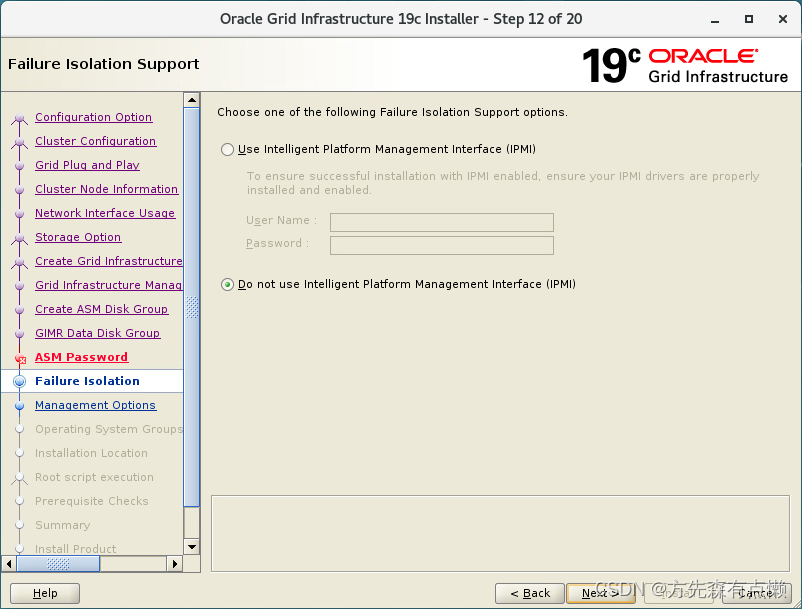The width and height of the screenshot is (802, 609).
Task: Click the horizontal scrollbar thumb under step list
Action: [58, 564]
